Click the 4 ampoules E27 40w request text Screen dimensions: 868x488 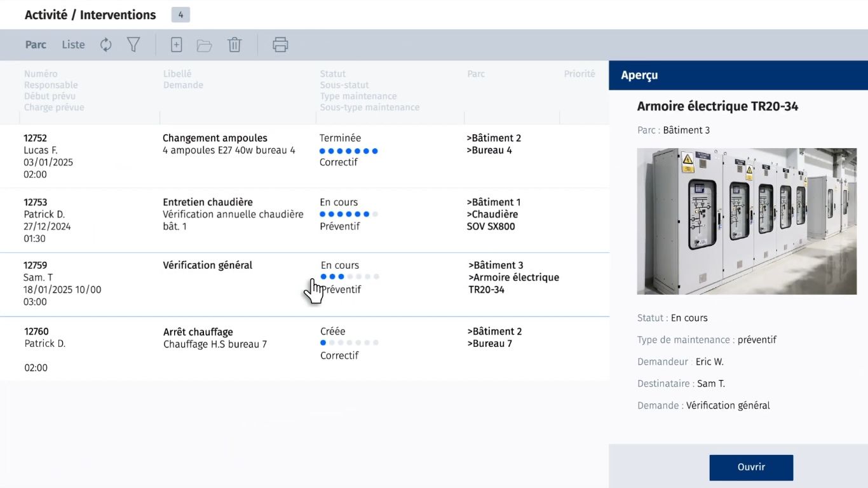[229, 150]
